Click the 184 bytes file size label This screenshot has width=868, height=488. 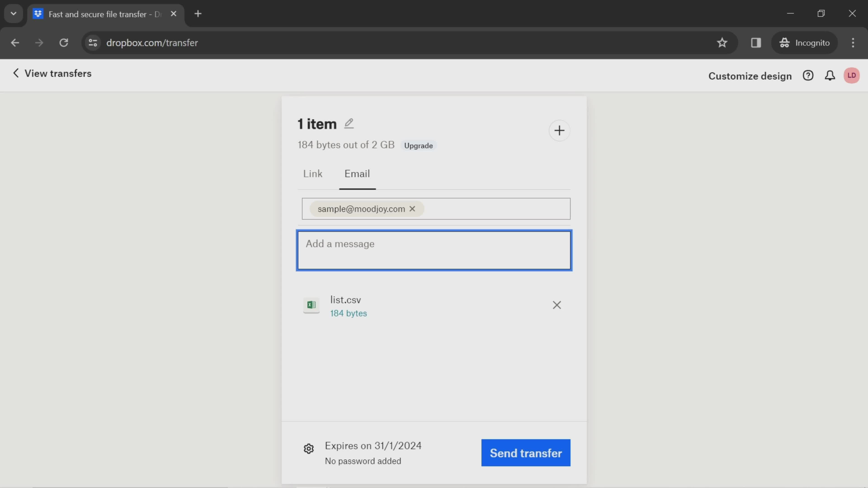(348, 314)
